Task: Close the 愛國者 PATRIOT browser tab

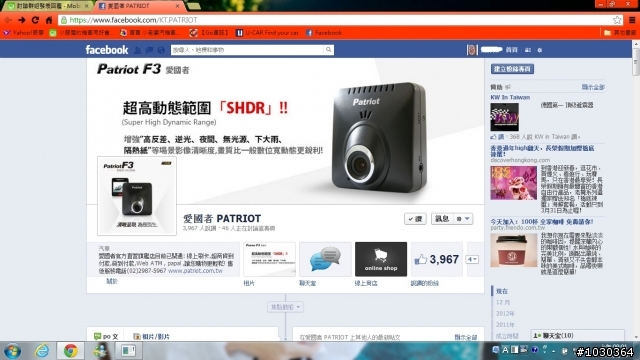Action: tap(177, 6)
